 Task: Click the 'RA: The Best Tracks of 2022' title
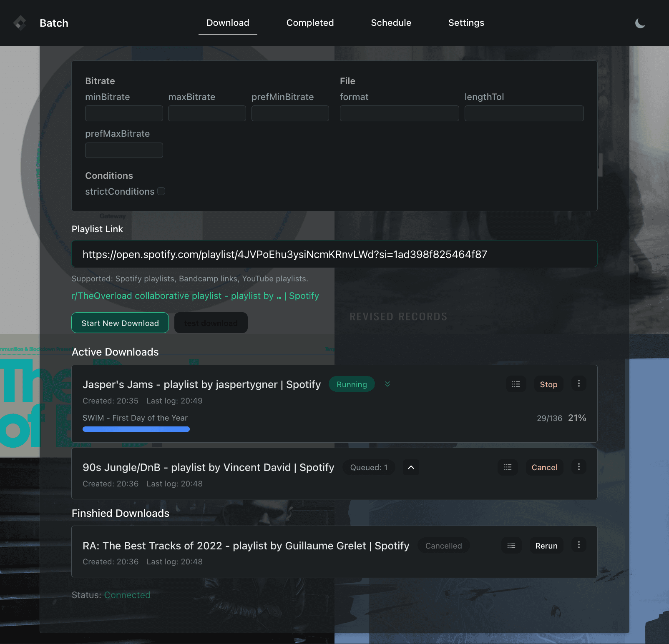tap(246, 546)
